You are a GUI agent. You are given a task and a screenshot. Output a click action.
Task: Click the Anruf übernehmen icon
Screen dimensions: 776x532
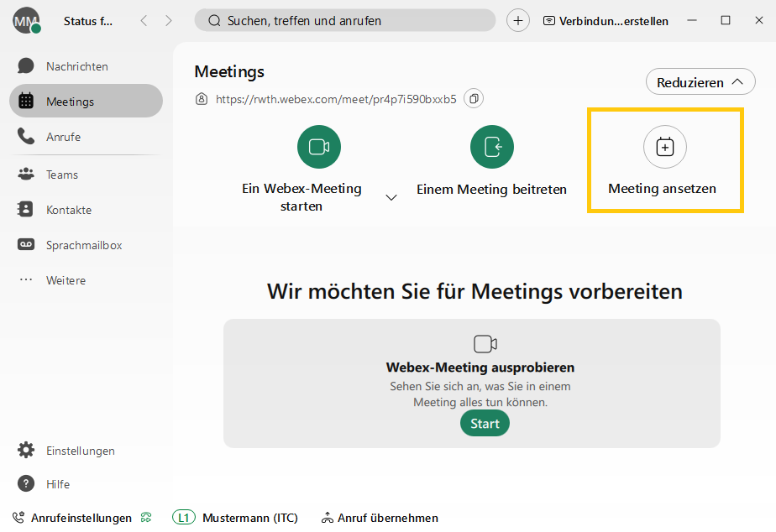coord(328,518)
